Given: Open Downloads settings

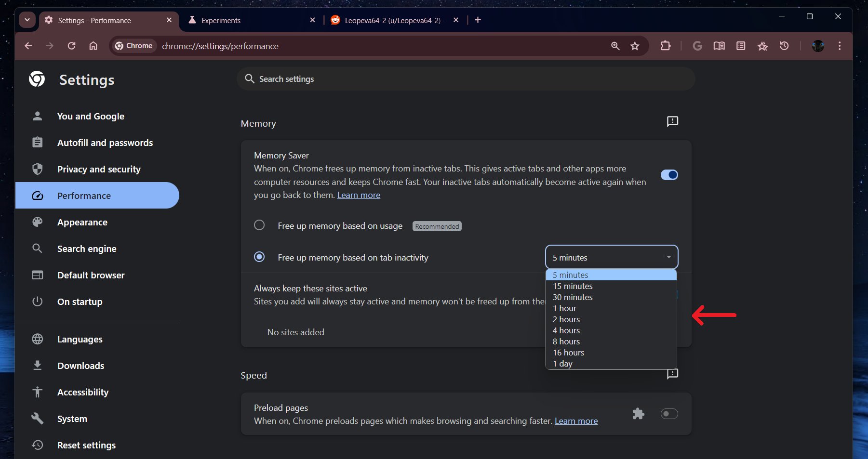Looking at the screenshot, I should pyautogui.click(x=97, y=366).
